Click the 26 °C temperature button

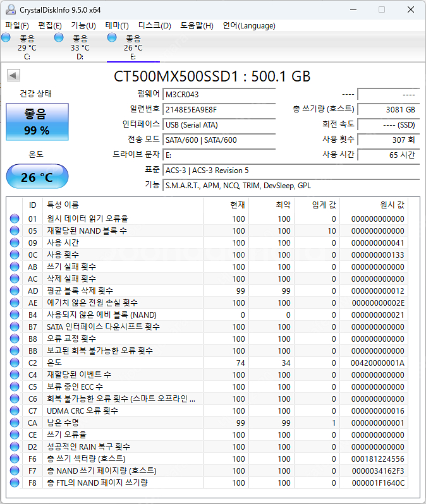tap(37, 177)
